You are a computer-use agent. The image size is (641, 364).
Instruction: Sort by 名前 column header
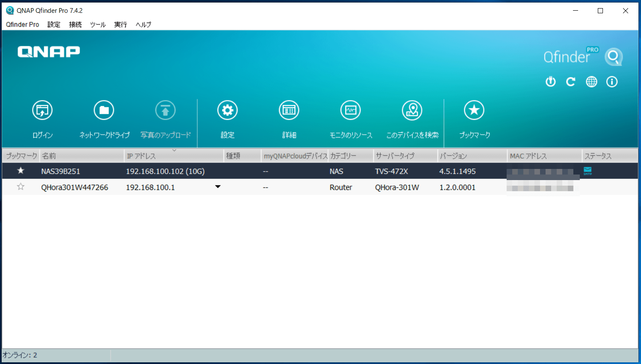[82, 156]
